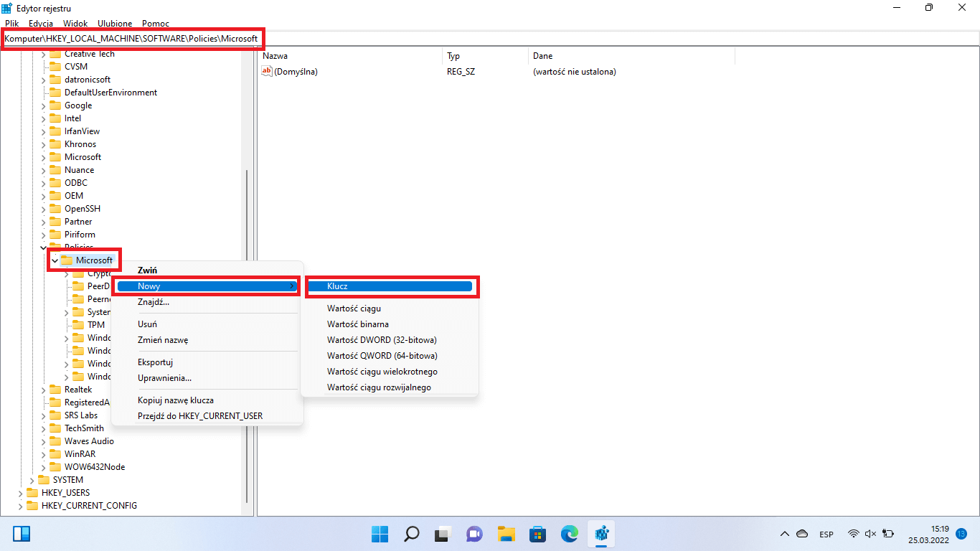980x551 pixels.
Task: Open Microsoft Edge from taskbar
Action: (x=570, y=534)
